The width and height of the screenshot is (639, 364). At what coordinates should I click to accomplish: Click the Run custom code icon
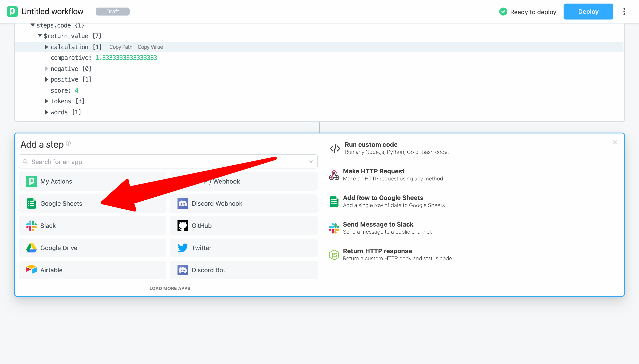point(335,148)
